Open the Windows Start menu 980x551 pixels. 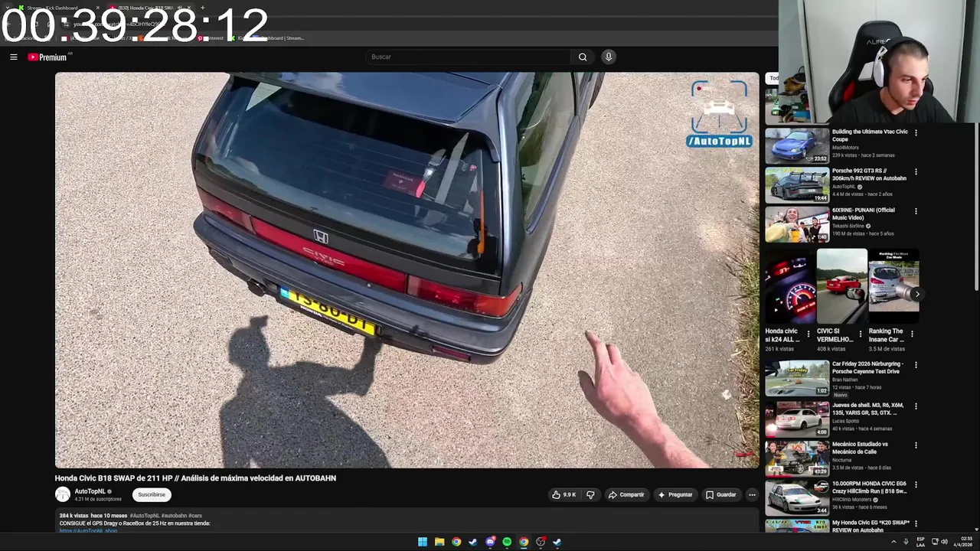pos(423,542)
